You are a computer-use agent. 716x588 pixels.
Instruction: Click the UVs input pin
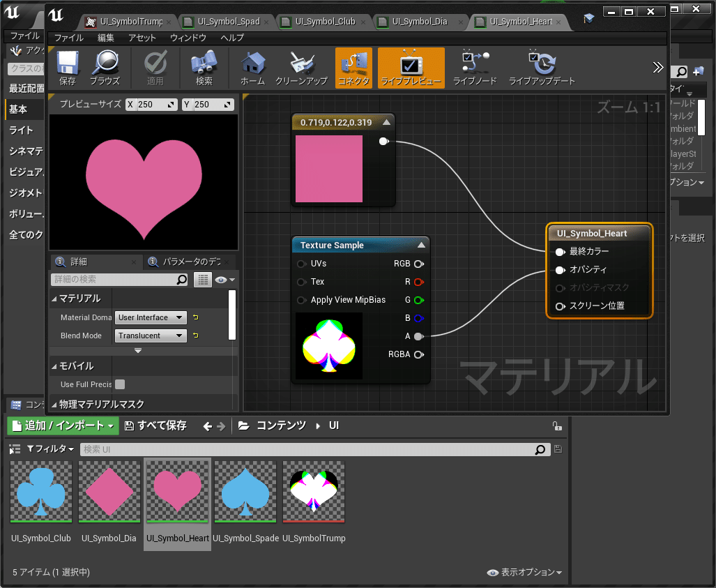click(x=301, y=264)
